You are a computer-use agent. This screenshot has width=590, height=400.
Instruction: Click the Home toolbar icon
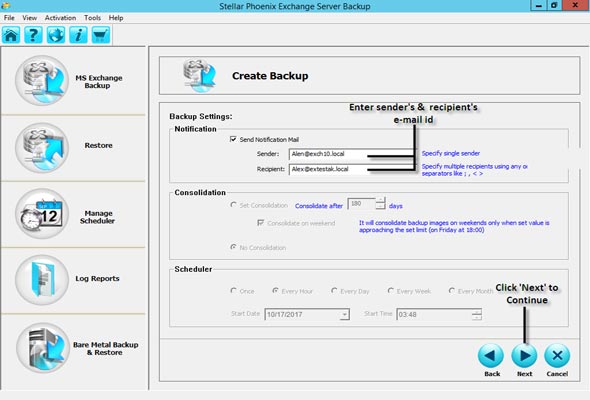click(11, 35)
